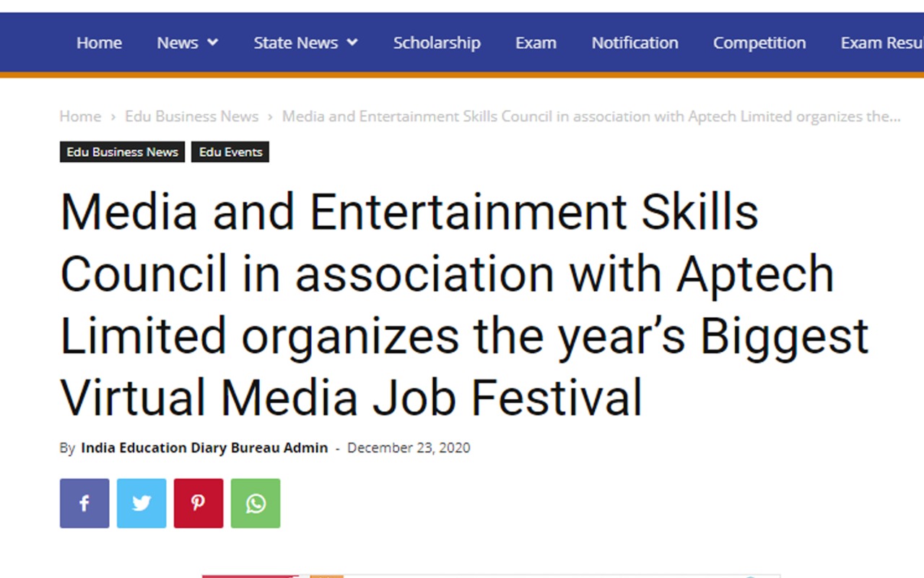924x578 pixels.
Task: Expand the News dropdown arrow
Action: [x=213, y=43]
